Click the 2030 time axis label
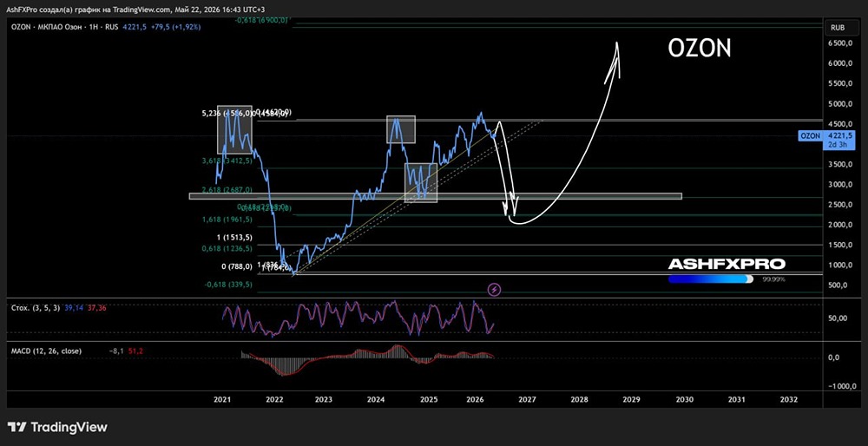Viewport: 868px width, 446px height. (x=684, y=399)
